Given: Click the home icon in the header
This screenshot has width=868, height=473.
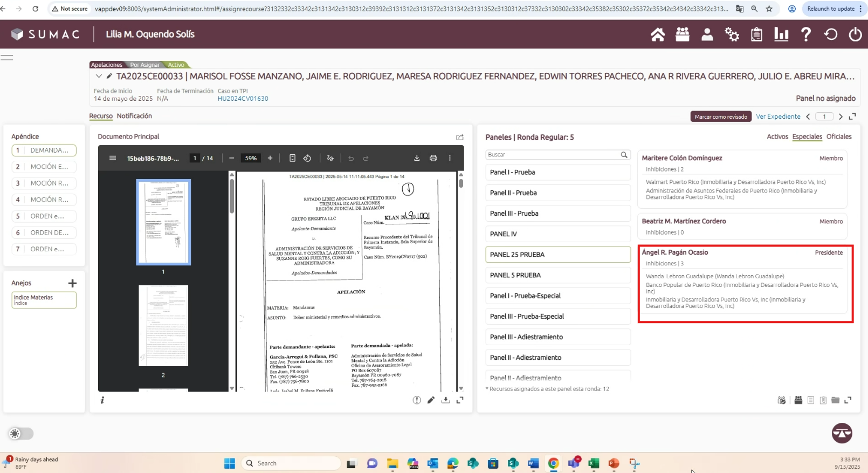Looking at the screenshot, I should [x=657, y=35].
